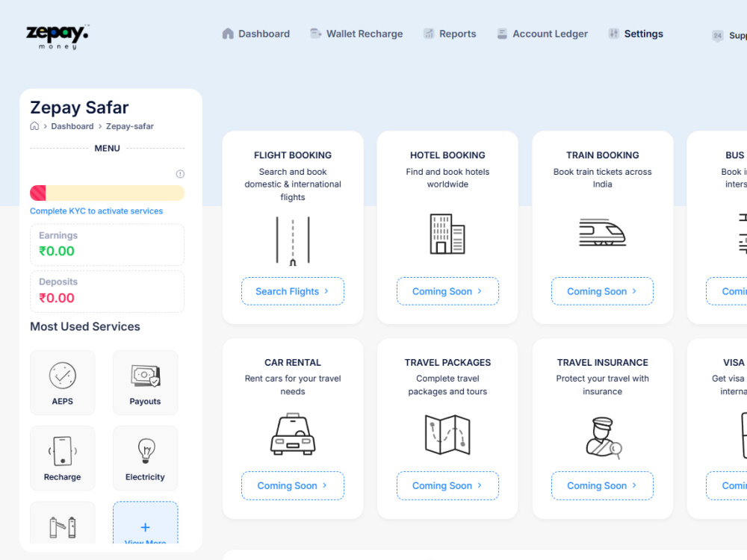
Task: Click the car rental taxi icon
Action: coord(293,435)
